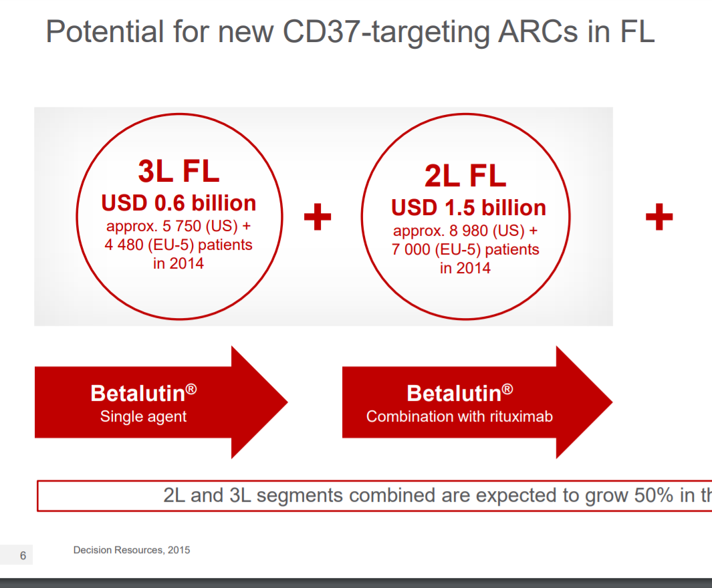Select the "4 480 (EU-5) patients" text
Screen dimensions: 712x588
point(179,245)
